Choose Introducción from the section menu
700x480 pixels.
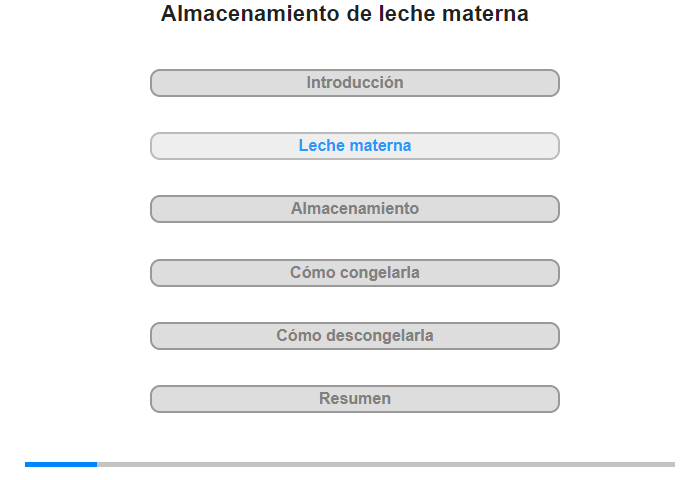354,83
